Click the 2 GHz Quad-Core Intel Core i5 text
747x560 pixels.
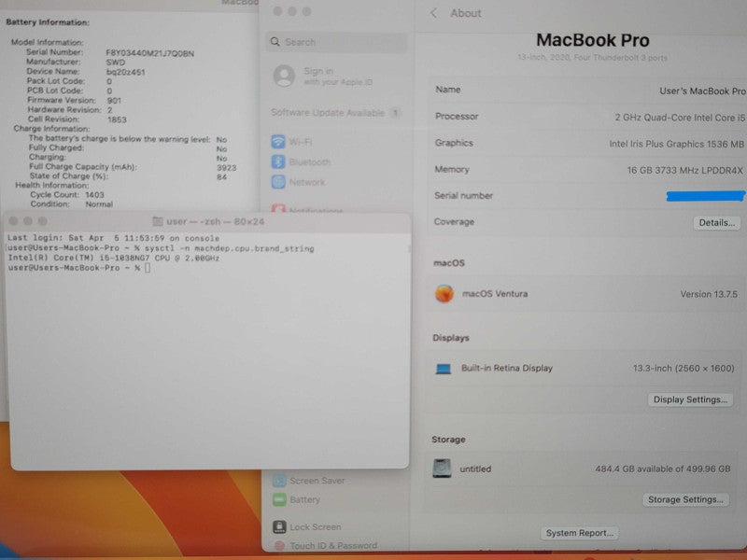click(680, 118)
